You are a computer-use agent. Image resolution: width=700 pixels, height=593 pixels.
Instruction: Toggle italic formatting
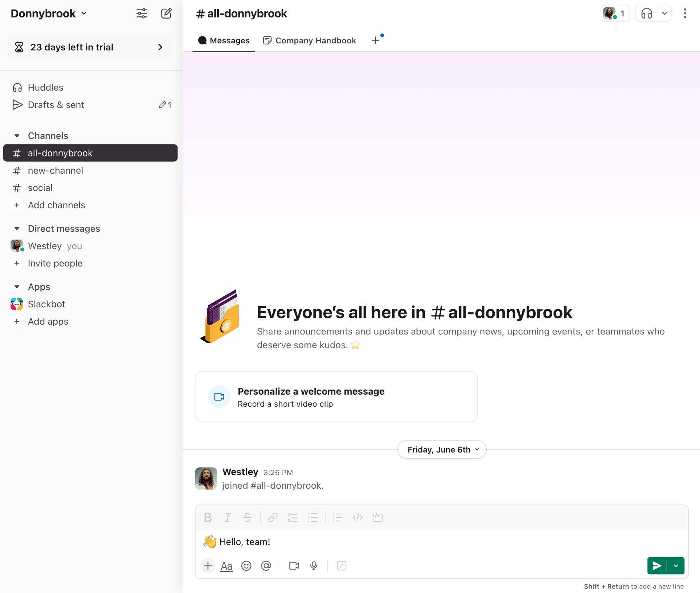click(227, 518)
